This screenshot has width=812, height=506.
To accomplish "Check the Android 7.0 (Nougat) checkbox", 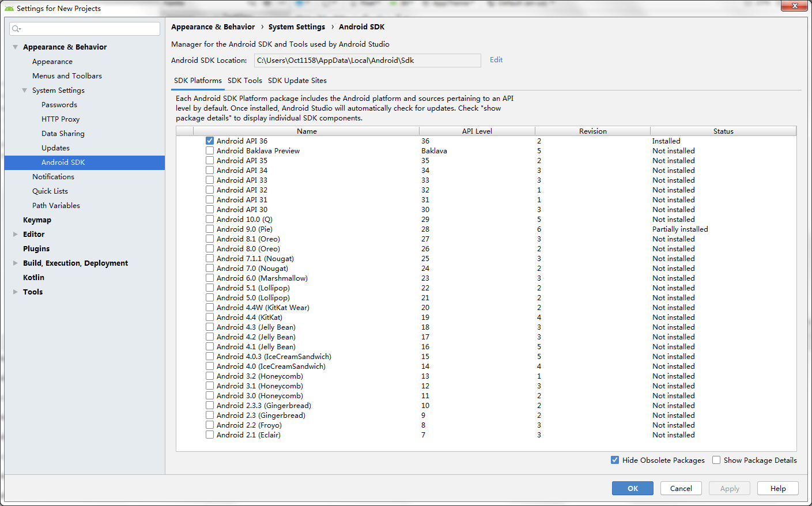I will 210,268.
